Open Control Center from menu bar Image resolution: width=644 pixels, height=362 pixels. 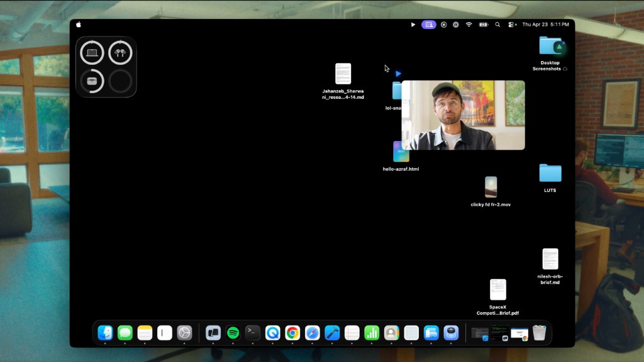tap(511, 25)
